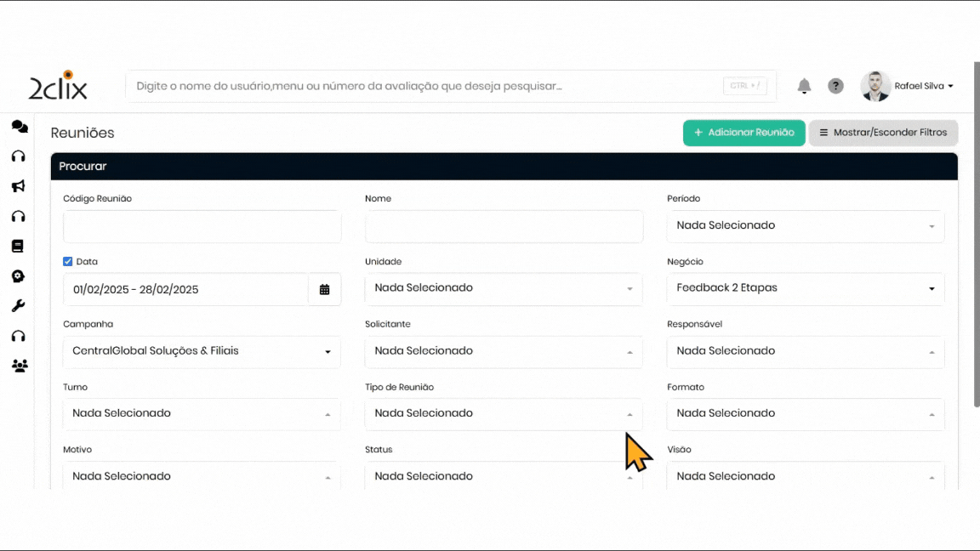Open the Negócio dropdown showing Feedback 2 Etapas
The image size is (980, 551).
click(x=805, y=288)
